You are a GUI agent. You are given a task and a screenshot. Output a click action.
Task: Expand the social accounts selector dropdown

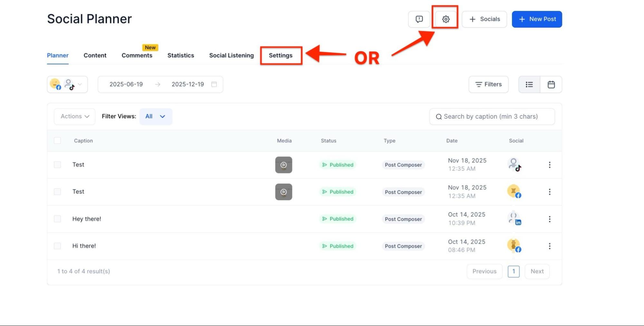click(67, 84)
